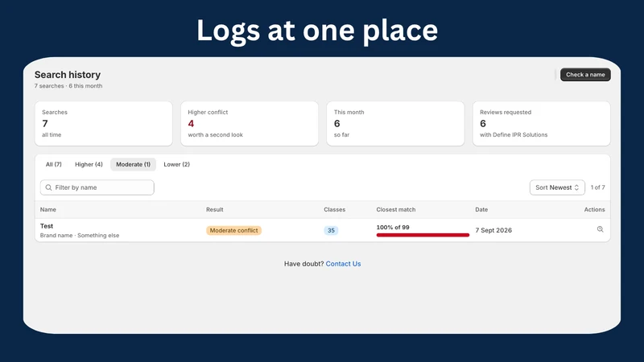Click the Reviews requested card
The height and width of the screenshot is (362, 644).
click(541, 124)
